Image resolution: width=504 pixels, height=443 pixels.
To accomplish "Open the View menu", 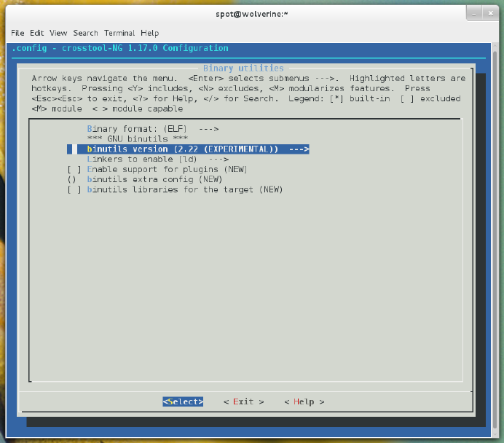I will pos(58,33).
